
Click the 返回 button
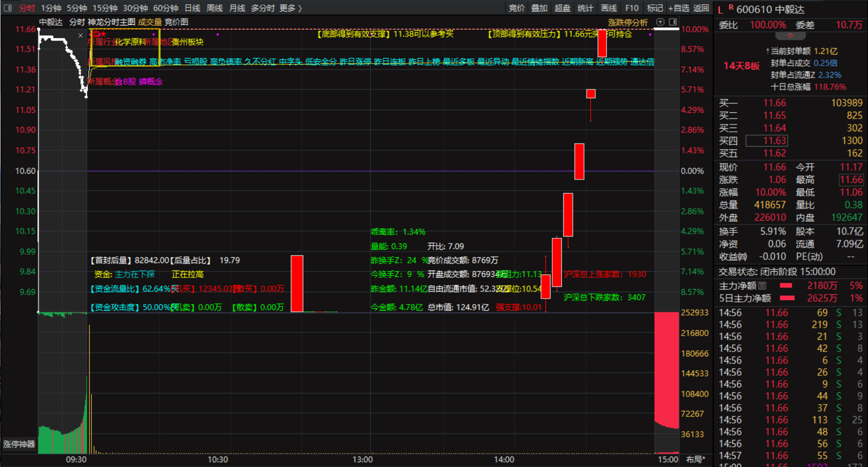(x=701, y=8)
